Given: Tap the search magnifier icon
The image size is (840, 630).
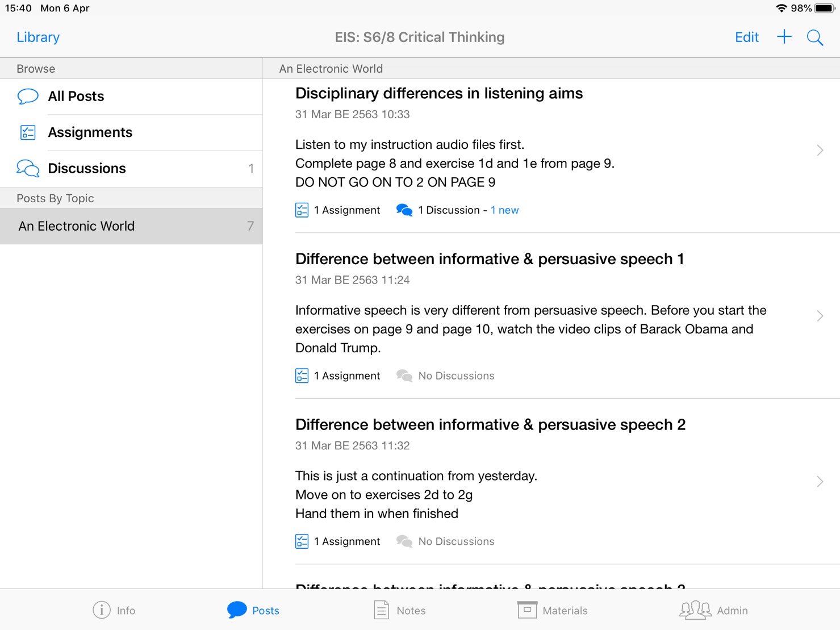Looking at the screenshot, I should (815, 37).
